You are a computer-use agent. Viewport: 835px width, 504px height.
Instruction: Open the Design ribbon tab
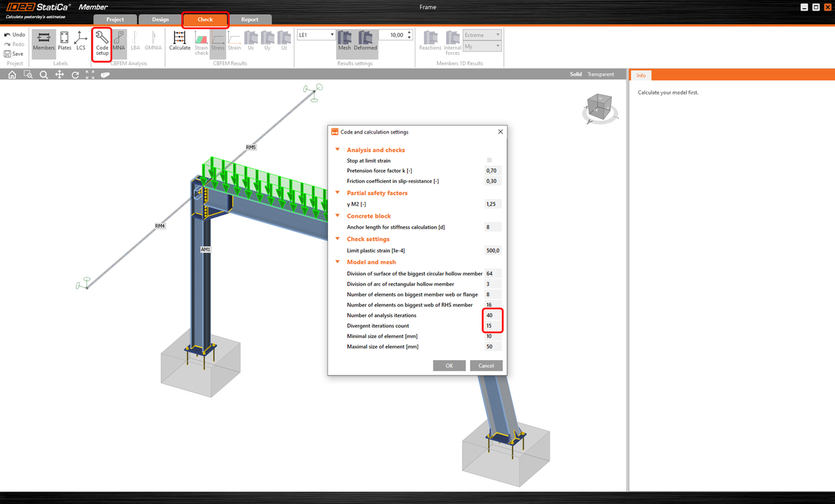click(x=160, y=19)
